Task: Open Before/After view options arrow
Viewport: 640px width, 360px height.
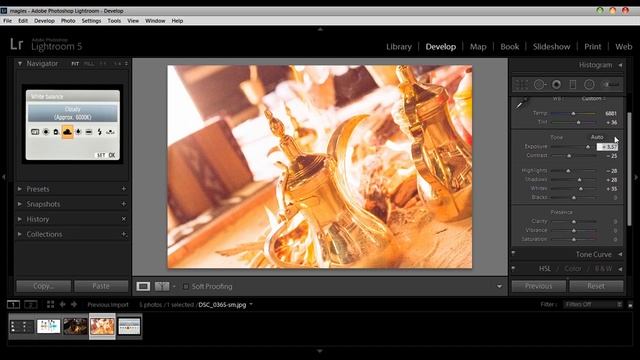Action: click(174, 287)
